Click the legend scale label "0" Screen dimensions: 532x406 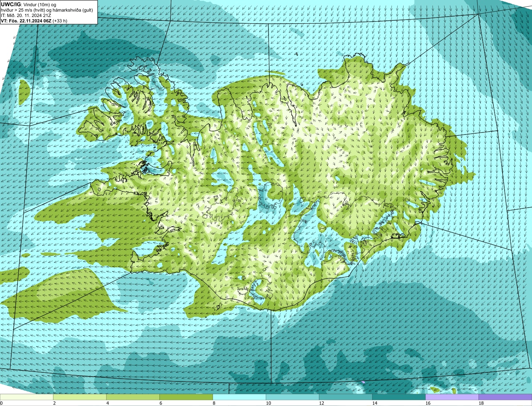pyautogui.click(x=1, y=403)
